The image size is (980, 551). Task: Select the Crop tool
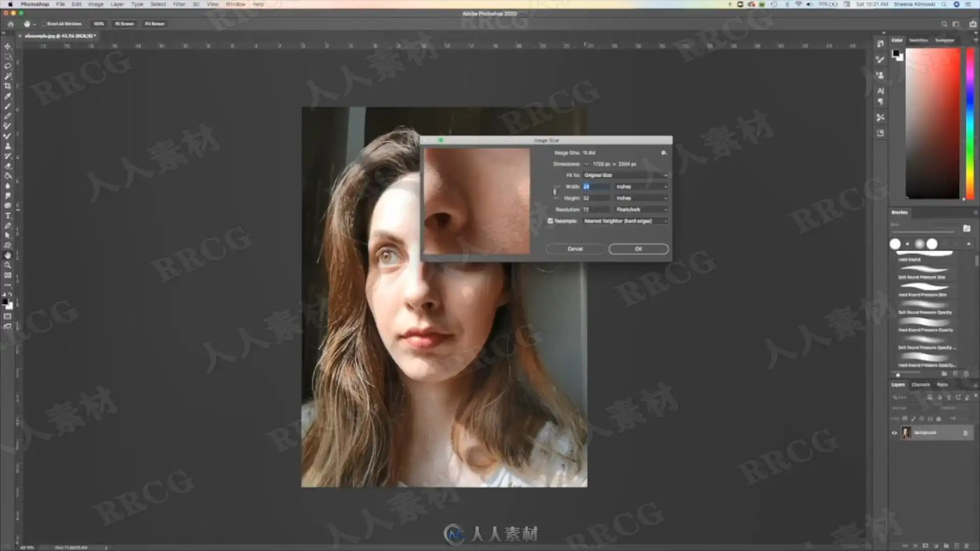pyautogui.click(x=8, y=86)
